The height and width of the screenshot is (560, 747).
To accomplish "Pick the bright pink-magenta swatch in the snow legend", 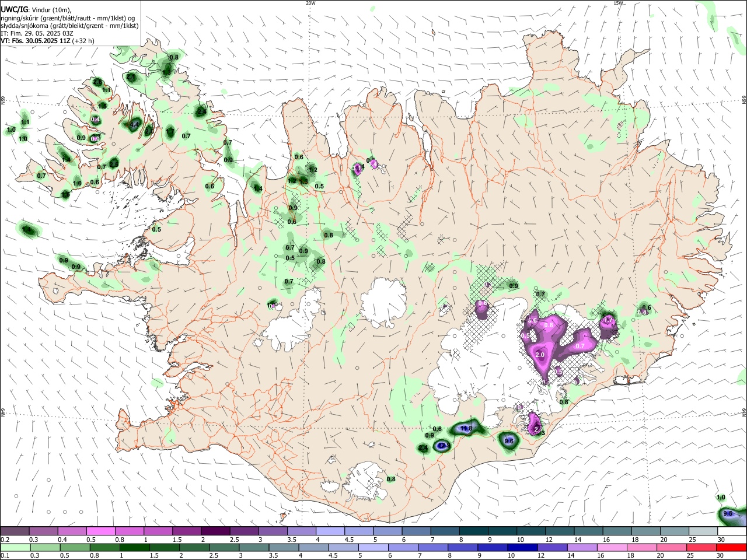I will (100, 531).
